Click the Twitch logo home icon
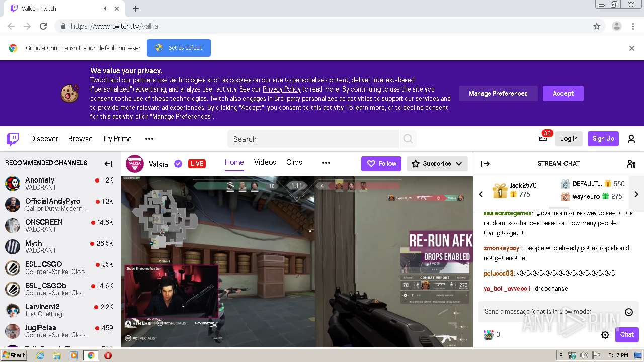Image resolution: width=644 pixels, height=362 pixels. 13,139
